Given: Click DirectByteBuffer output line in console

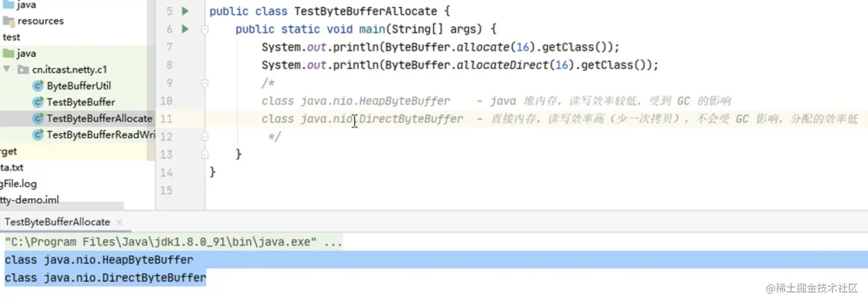Looking at the screenshot, I should tap(105, 278).
